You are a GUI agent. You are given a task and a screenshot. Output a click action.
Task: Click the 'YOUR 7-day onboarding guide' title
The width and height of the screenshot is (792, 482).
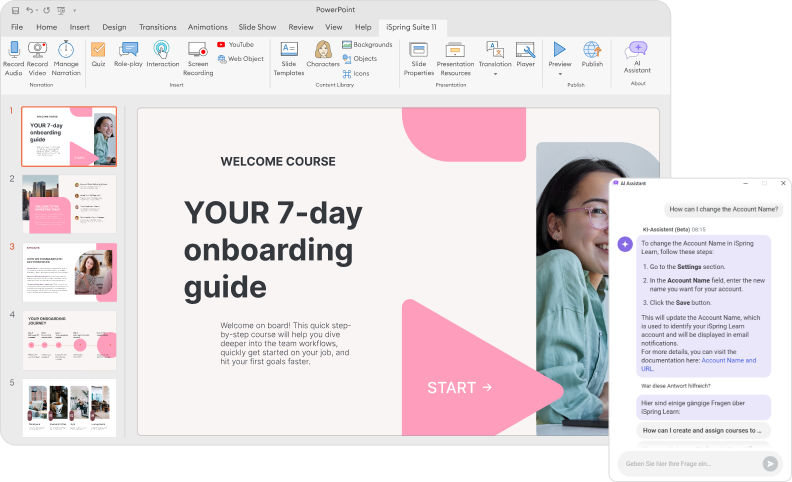click(273, 250)
